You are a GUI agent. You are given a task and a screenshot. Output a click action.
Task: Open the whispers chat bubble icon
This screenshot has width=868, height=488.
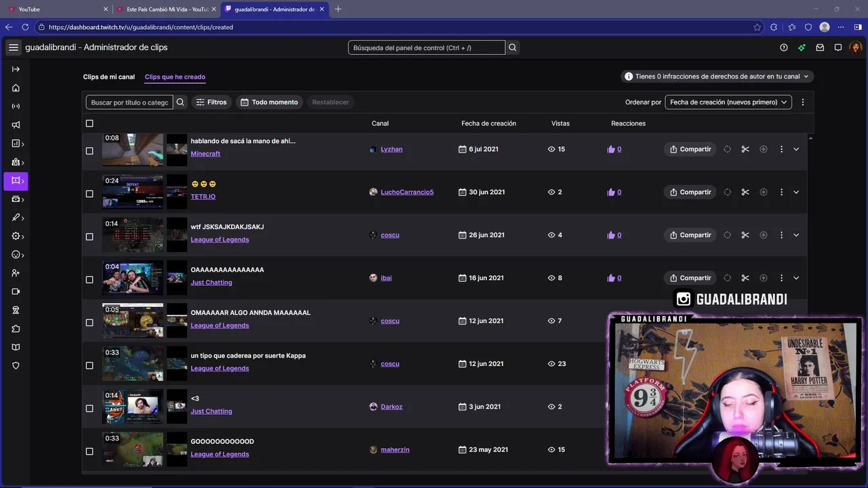click(x=838, y=47)
